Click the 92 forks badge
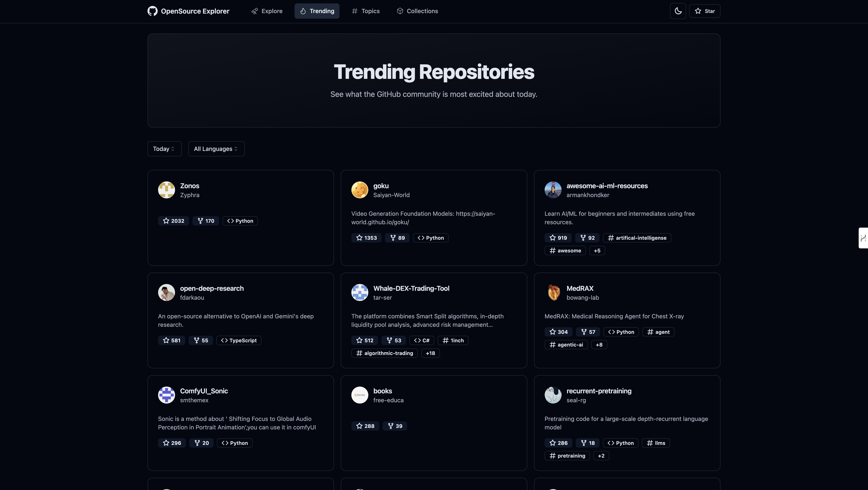The width and height of the screenshot is (868, 490). (x=587, y=238)
